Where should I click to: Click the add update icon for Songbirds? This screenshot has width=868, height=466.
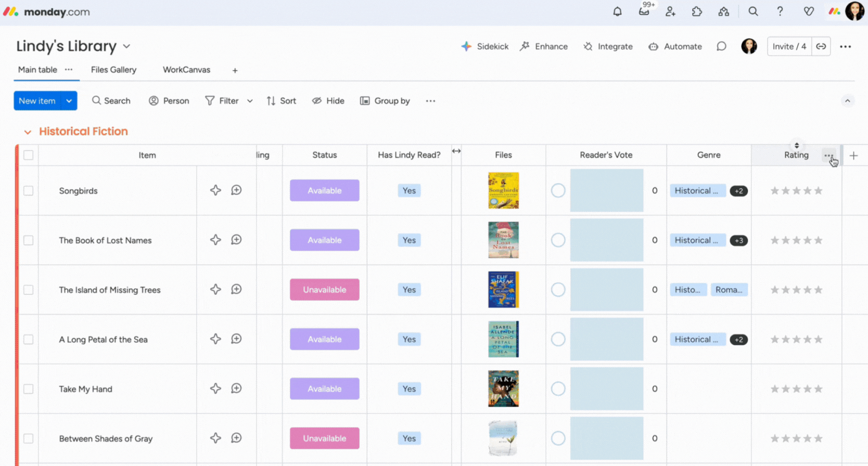236,190
